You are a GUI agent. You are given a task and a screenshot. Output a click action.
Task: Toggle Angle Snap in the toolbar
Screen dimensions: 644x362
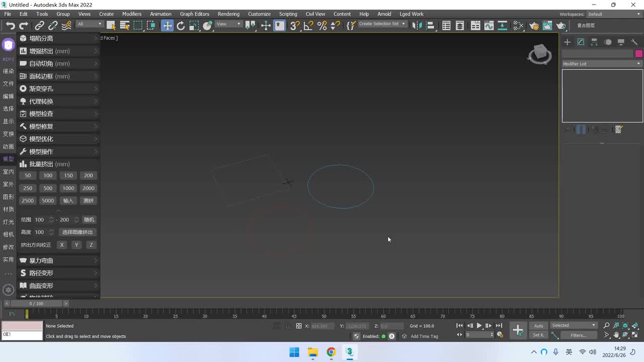tap(308, 26)
